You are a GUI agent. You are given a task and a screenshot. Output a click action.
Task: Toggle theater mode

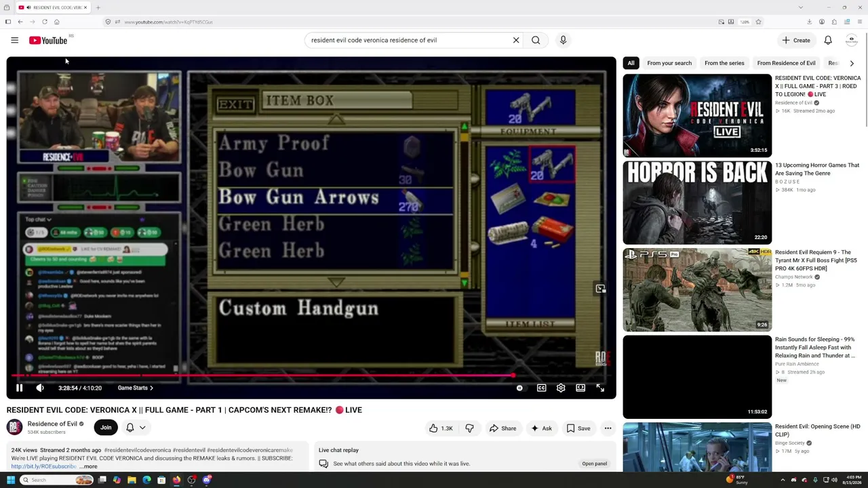580,388
